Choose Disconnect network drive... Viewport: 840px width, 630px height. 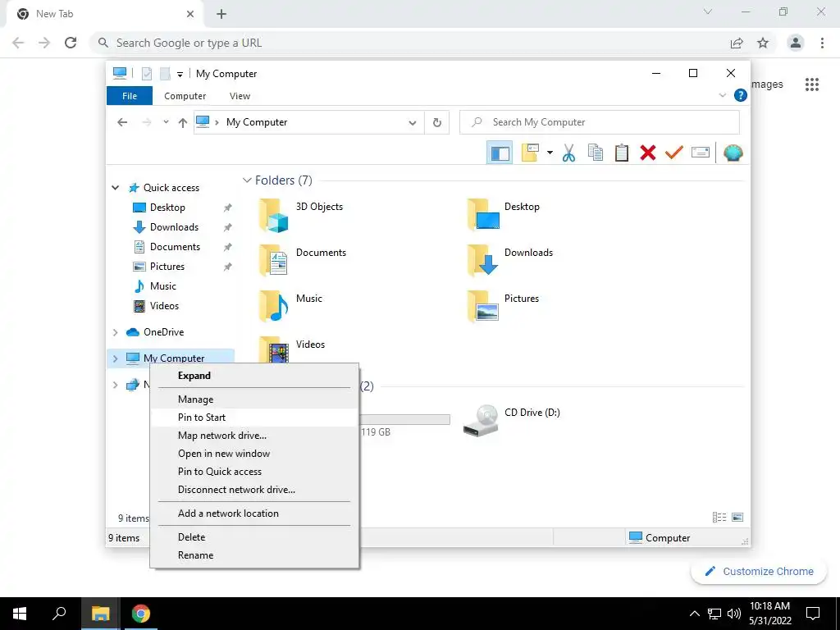pos(254,490)
